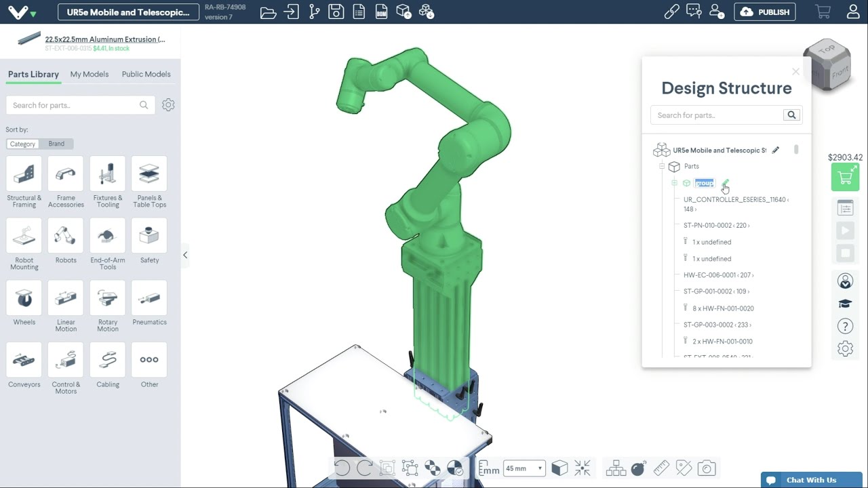Select HW-EC-006-0001 tree item
The height and width of the screenshot is (488, 868).
coord(718,275)
